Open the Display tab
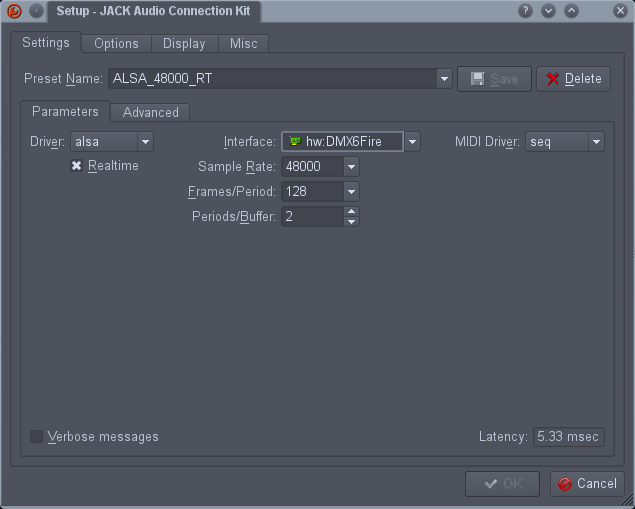Viewport: 635px width, 509px height. pyautogui.click(x=184, y=43)
